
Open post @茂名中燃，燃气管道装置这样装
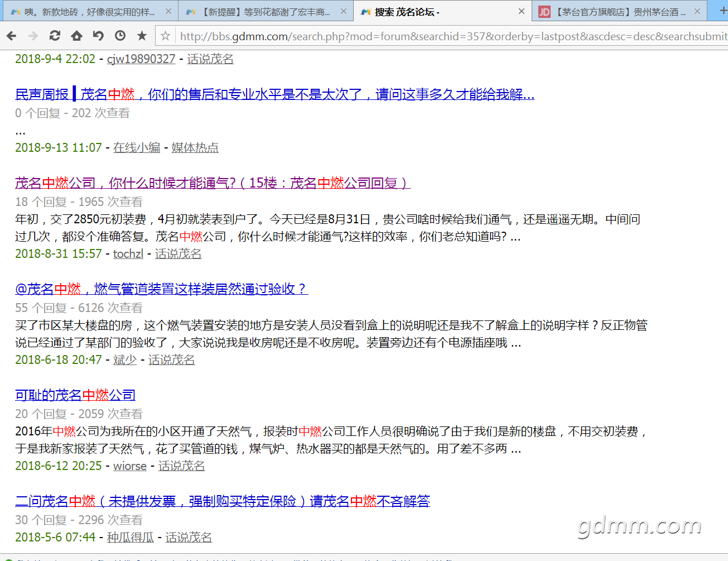161,289
